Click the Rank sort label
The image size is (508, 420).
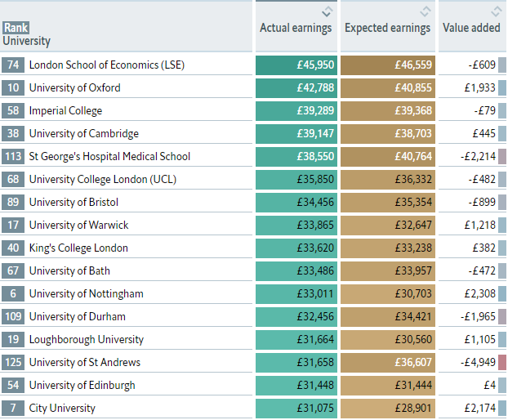(x=16, y=28)
